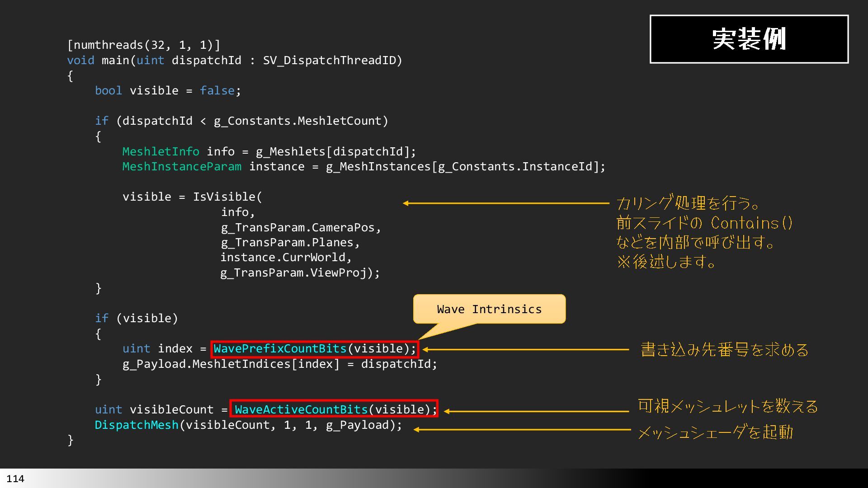Click the visible = IsVisible( line
Image resolution: width=868 pixels, height=488 pixels.
point(192,197)
